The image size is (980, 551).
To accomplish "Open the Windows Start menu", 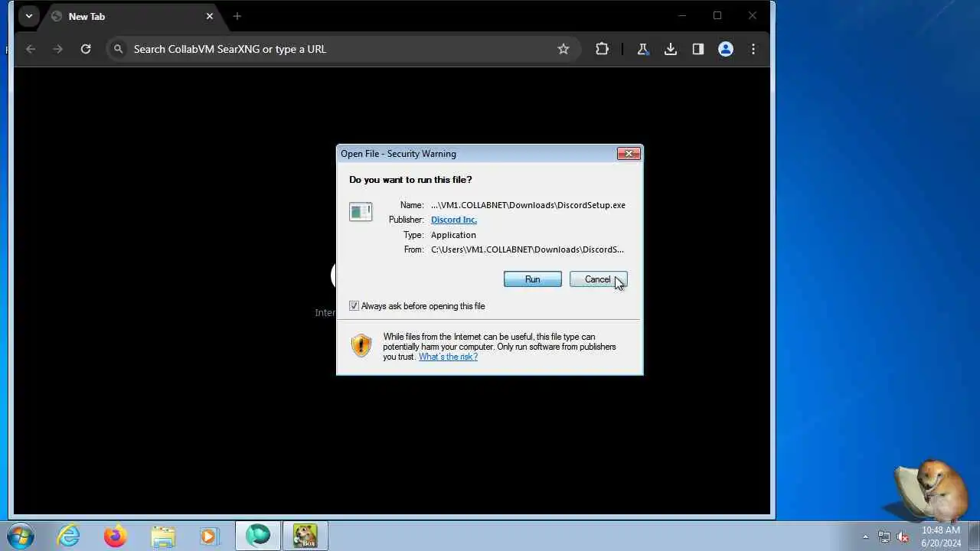I will (x=21, y=536).
